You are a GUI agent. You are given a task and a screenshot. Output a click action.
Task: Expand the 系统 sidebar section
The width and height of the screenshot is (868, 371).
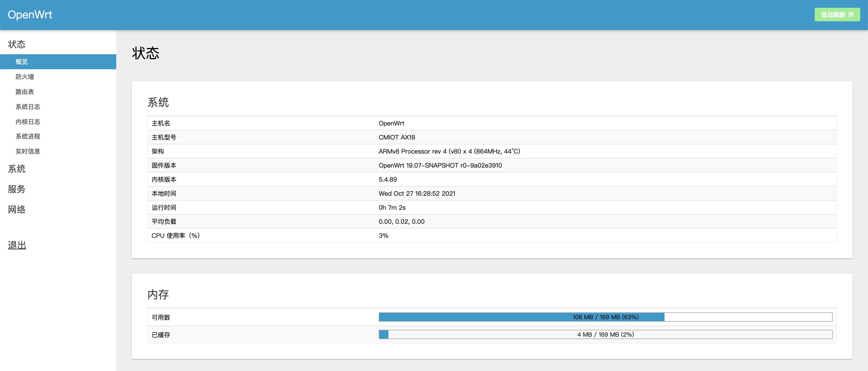17,169
